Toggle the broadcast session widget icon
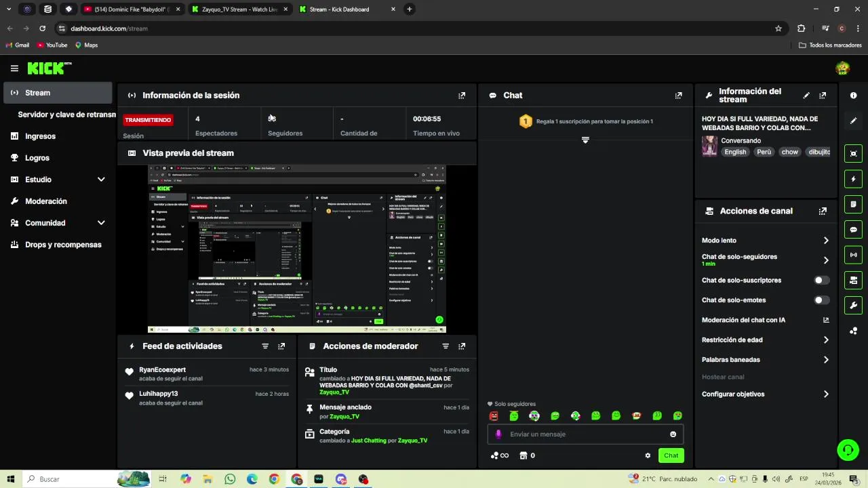 (x=853, y=255)
